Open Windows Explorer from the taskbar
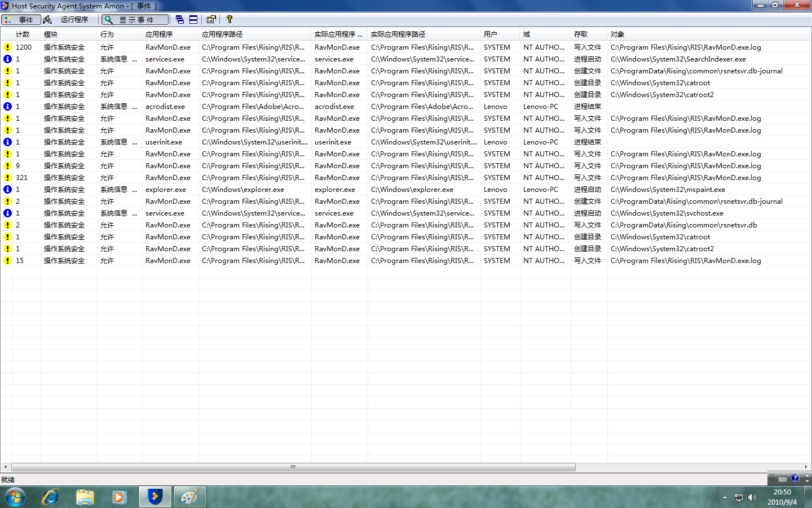Screen dimensions: 812x508 [x=85, y=497]
